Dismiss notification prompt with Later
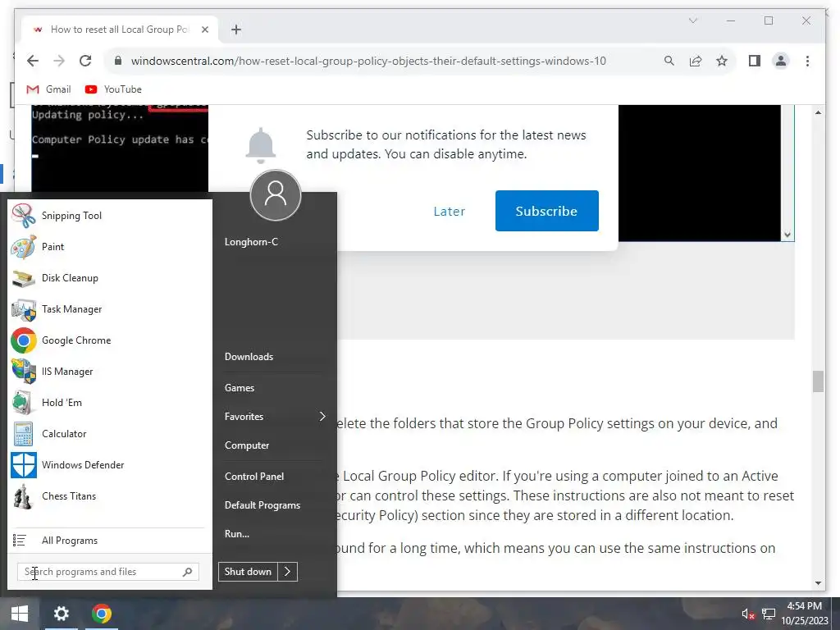The width and height of the screenshot is (840, 630). [449, 211]
